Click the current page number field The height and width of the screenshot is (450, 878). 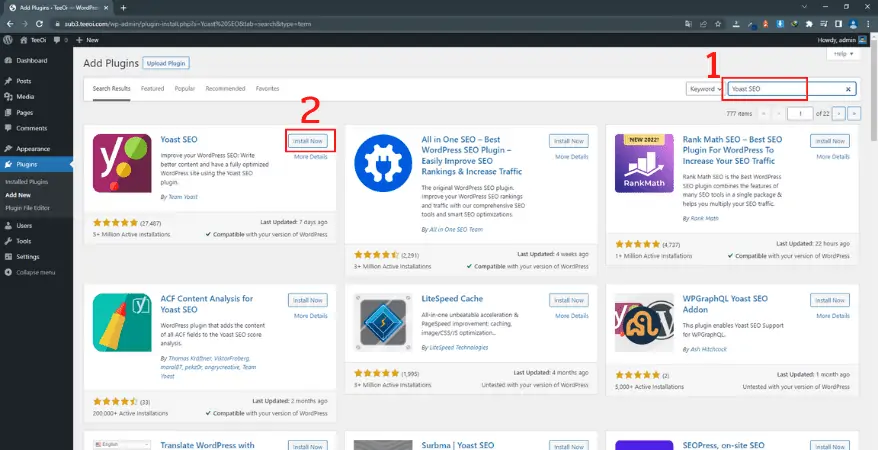coord(800,114)
